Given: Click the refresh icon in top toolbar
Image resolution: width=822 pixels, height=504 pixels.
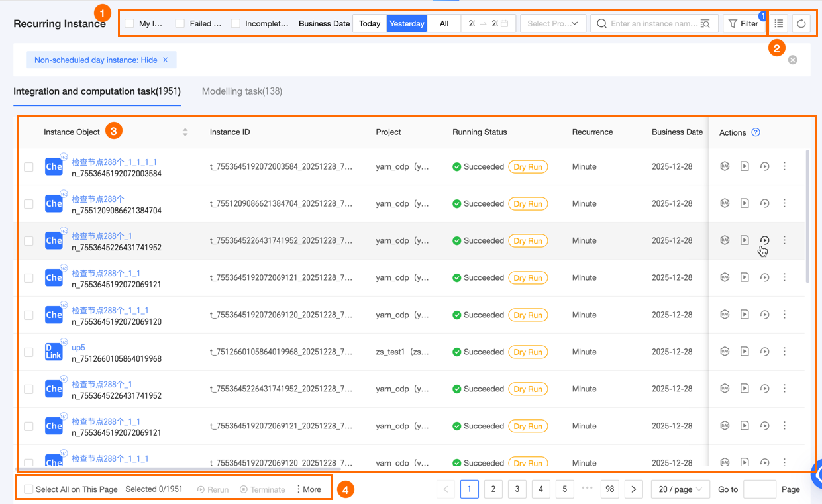Looking at the screenshot, I should tap(801, 24).
